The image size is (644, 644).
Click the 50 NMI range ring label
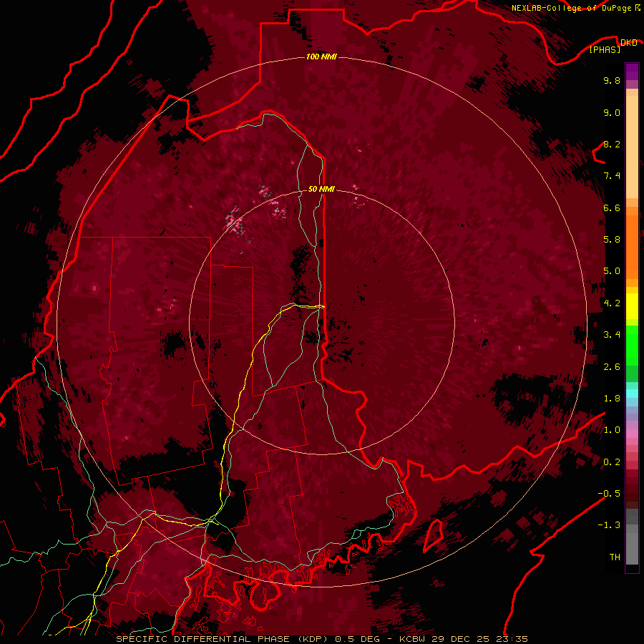[x=321, y=189]
